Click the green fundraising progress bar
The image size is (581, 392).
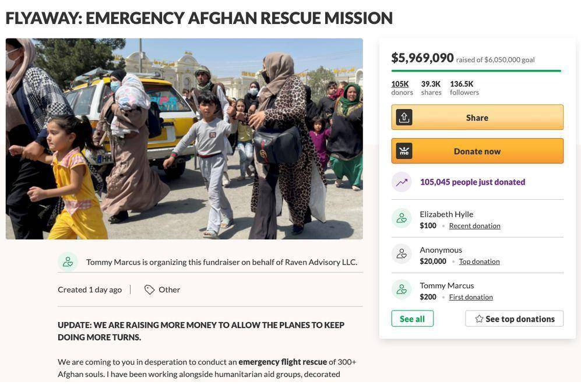click(476, 70)
